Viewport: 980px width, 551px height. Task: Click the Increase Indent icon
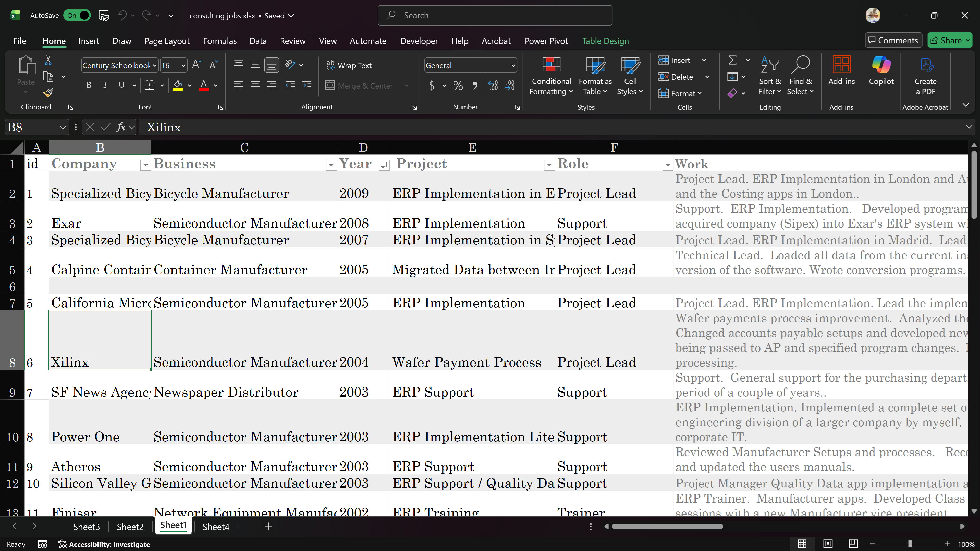307,85
